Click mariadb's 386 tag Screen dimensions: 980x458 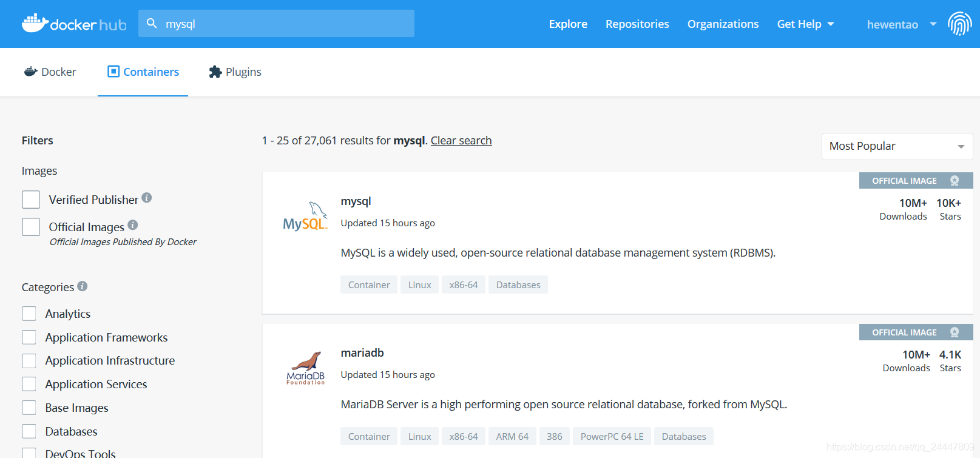pyautogui.click(x=554, y=436)
